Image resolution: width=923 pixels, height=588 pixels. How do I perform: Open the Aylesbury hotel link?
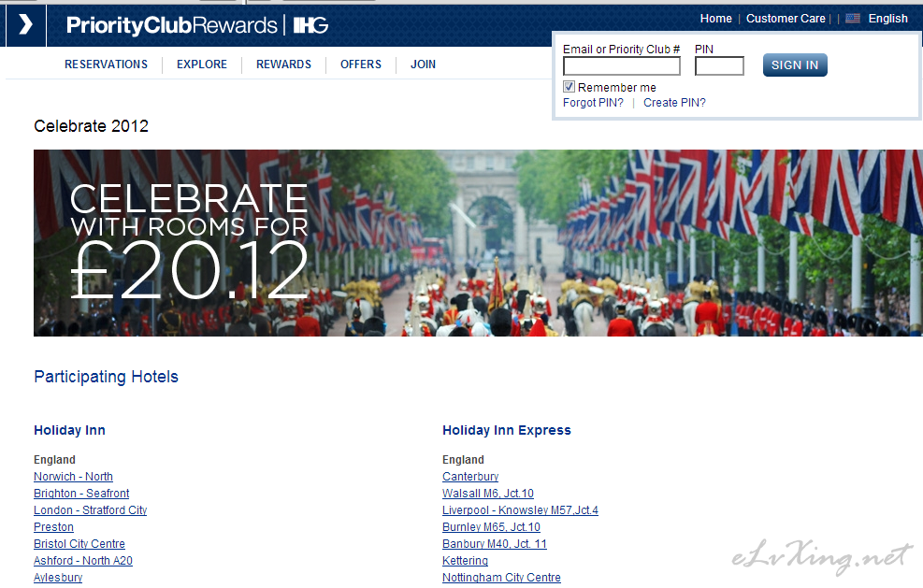[x=58, y=578]
